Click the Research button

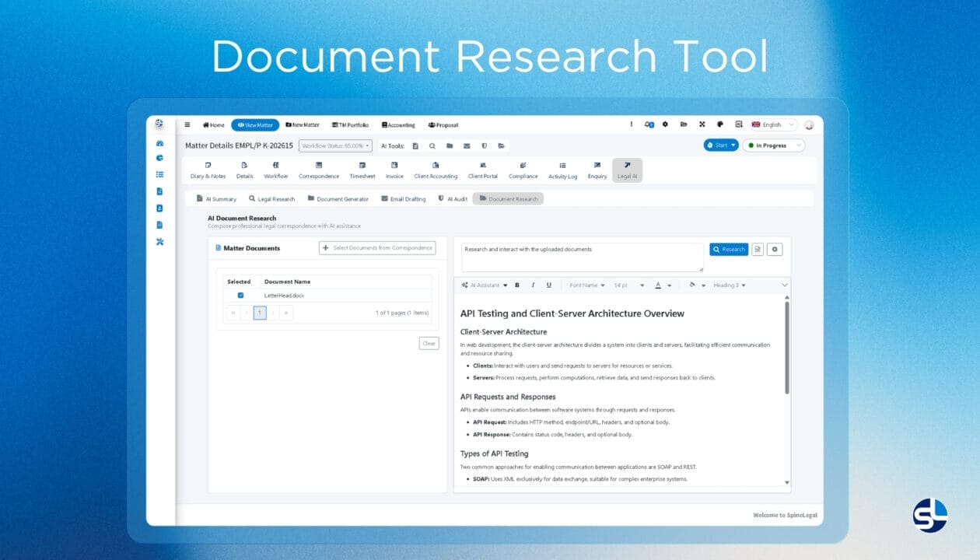click(729, 249)
